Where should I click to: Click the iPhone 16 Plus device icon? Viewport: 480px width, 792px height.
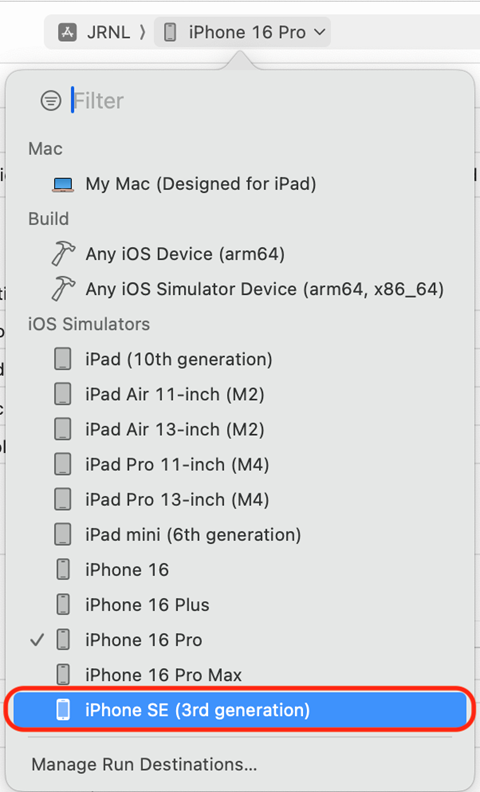coord(63,605)
